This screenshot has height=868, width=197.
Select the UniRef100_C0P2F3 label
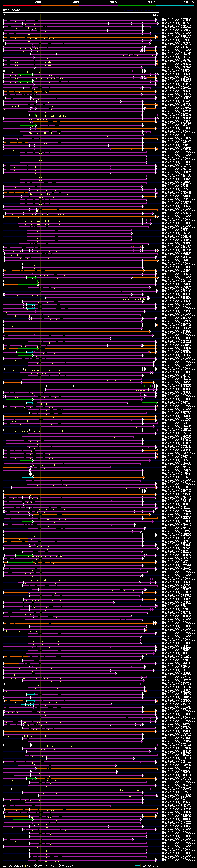(177, 125)
